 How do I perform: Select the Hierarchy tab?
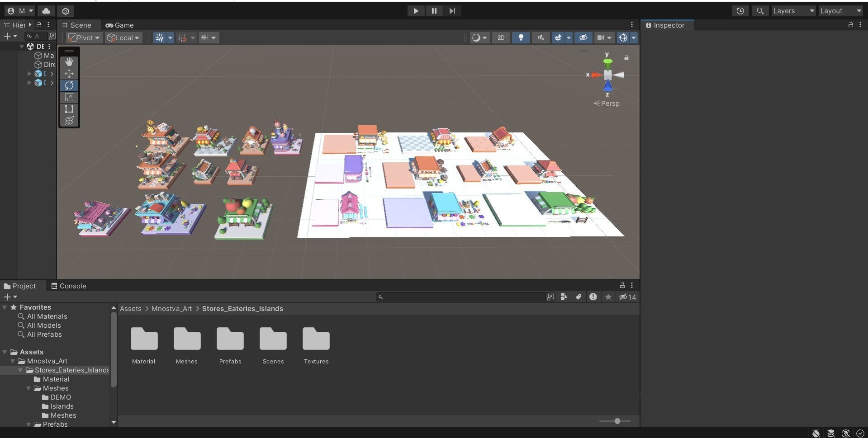tap(14, 25)
